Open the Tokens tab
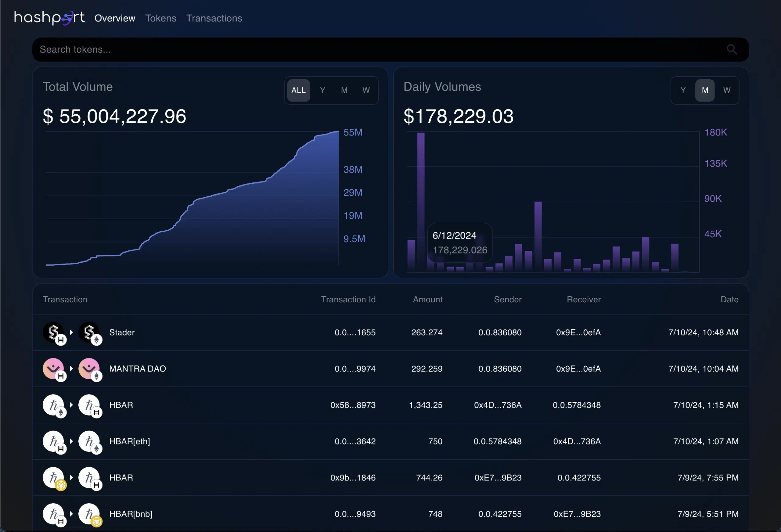Image resolution: width=781 pixels, height=532 pixels. pyautogui.click(x=161, y=18)
